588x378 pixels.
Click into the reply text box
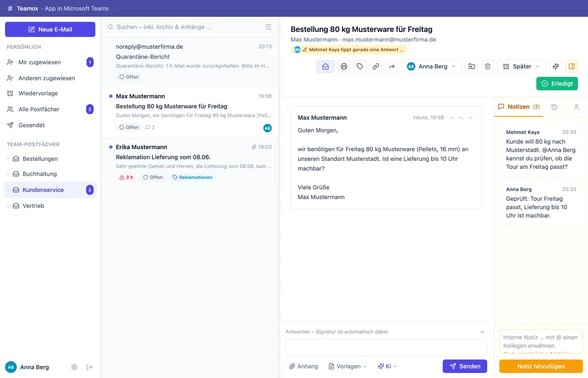pos(386,347)
